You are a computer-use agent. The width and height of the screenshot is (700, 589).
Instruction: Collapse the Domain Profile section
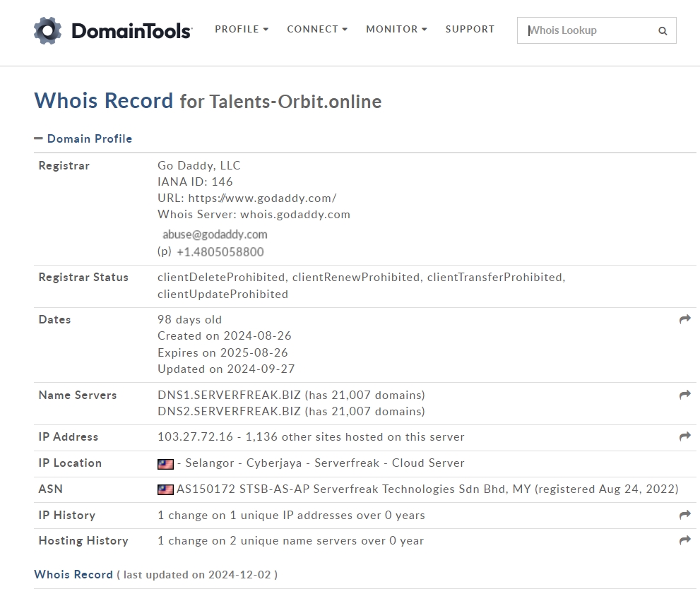(x=83, y=138)
